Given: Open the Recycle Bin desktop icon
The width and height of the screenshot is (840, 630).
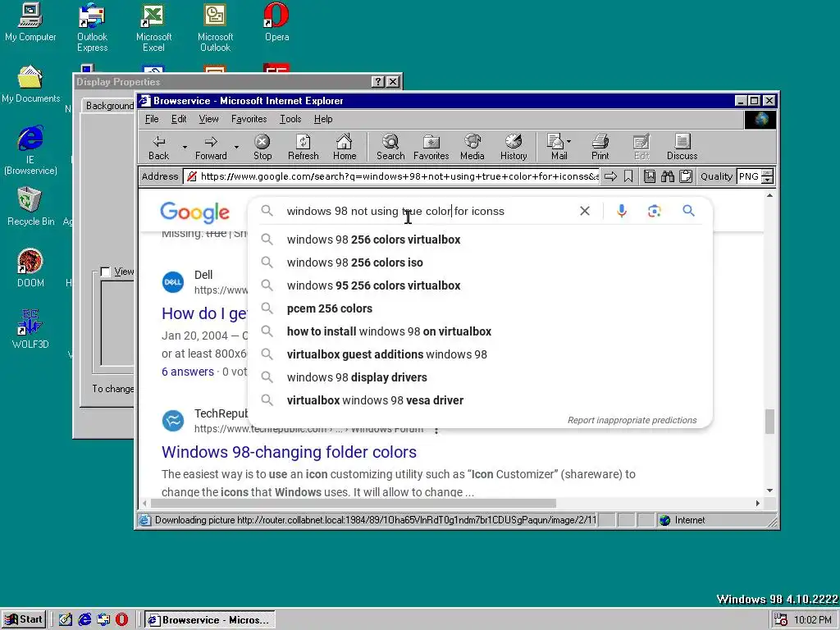Looking at the screenshot, I should (30, 206).
